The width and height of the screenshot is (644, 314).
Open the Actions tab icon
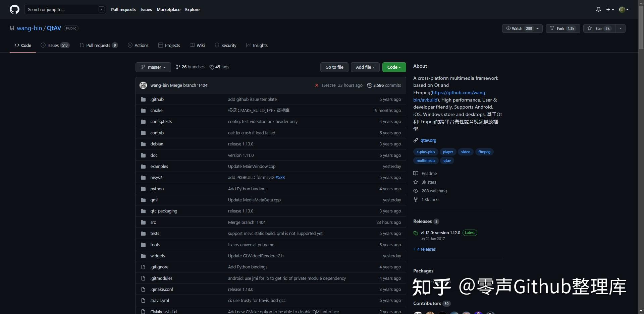coord(130,45)
